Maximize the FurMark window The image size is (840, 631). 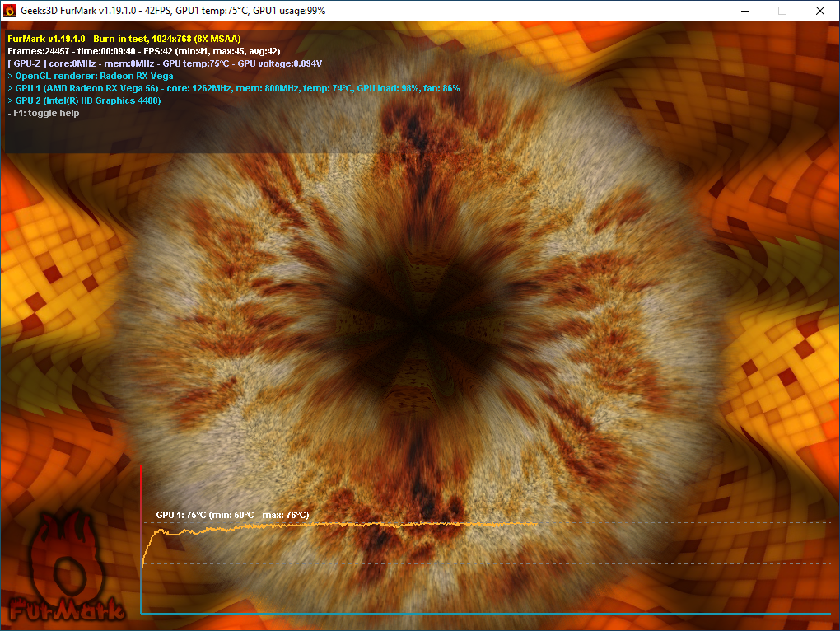pos(782,11)
